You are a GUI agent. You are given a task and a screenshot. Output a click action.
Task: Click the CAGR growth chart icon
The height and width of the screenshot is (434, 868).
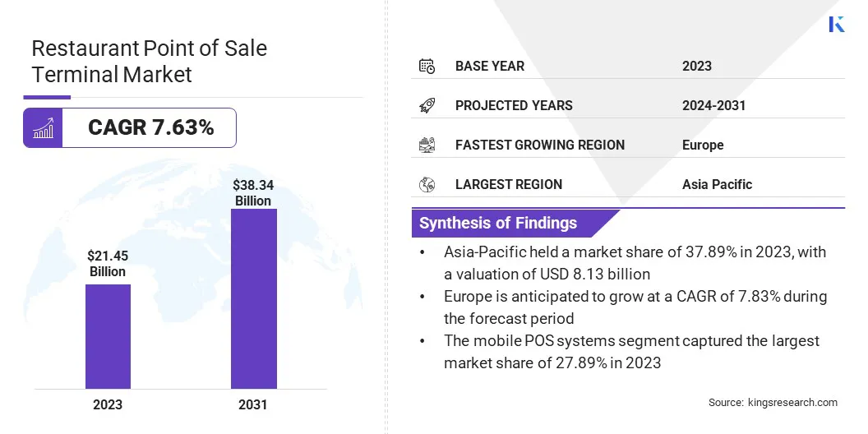tap(43, 128)
